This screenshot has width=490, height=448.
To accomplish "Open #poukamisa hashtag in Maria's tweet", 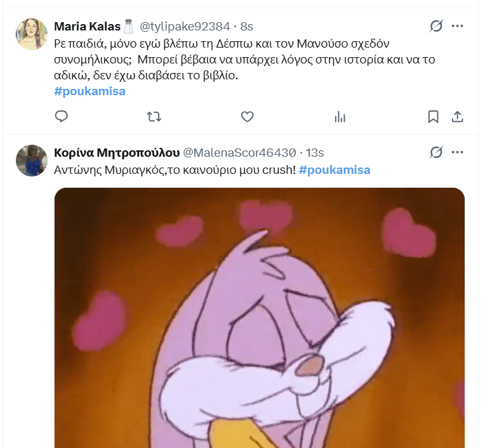I will (x=89, y=91).
